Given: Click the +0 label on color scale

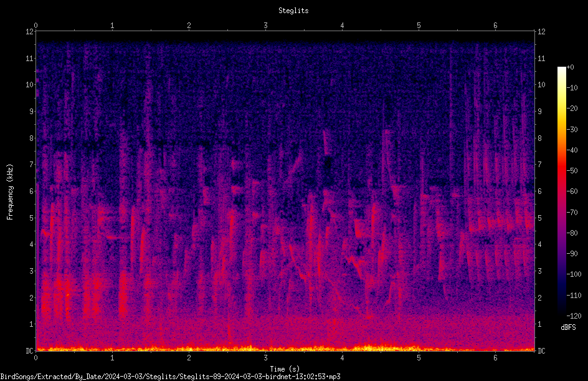Looking at the screenshot, I should point(570,67).
